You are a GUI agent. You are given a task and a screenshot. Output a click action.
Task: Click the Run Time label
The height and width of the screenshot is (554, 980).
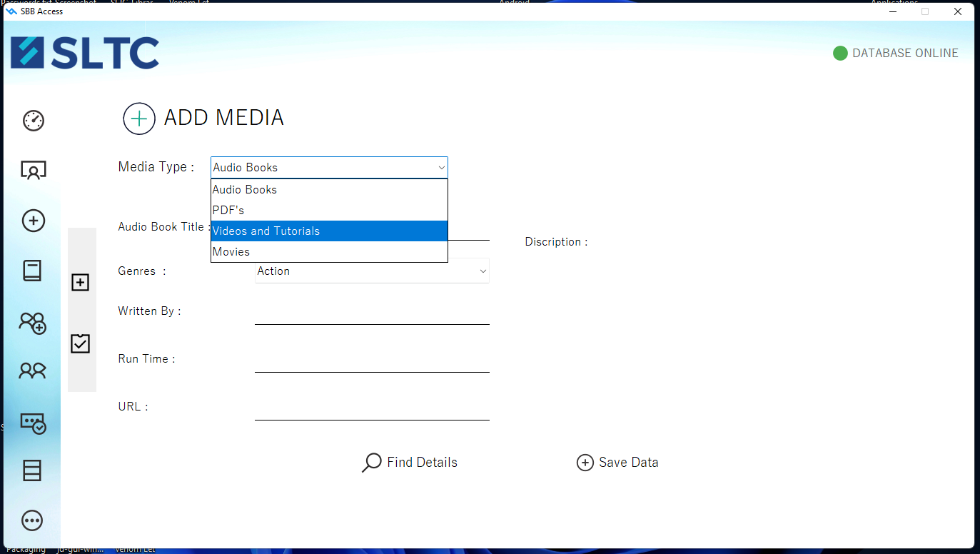[x=146, y=359]
